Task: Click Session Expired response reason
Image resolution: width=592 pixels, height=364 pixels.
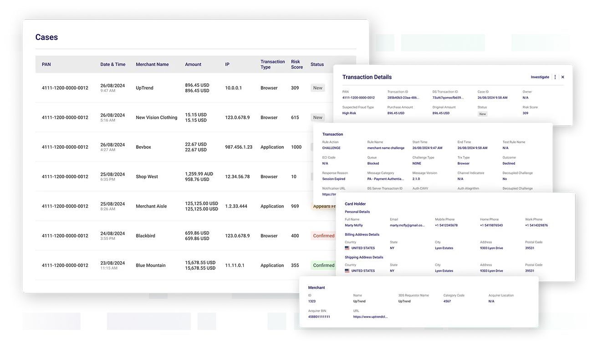Action: 334,179
